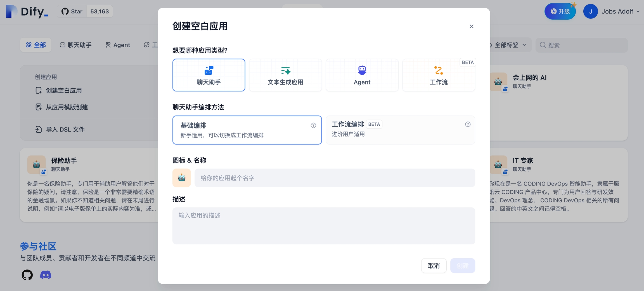This screenshot has height=291, width=644.
Task: Select 文本生成应用 application type
Action: [285, 75]
